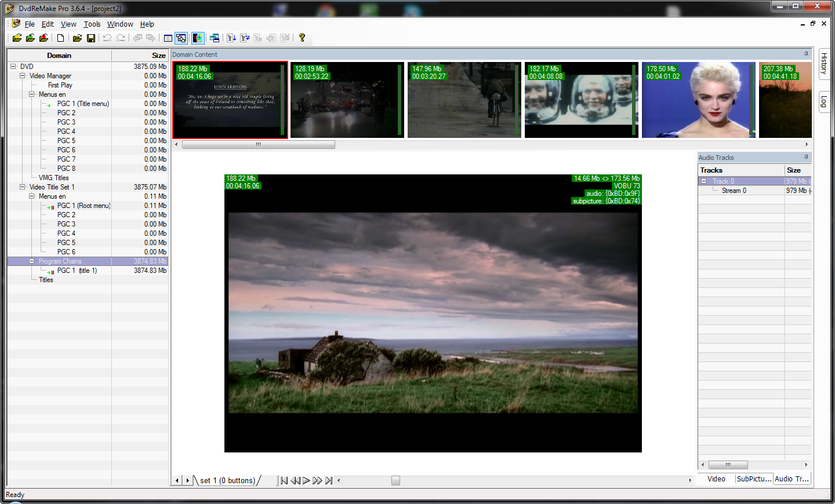Click the yellow question mark help icon

pos(302,38)
